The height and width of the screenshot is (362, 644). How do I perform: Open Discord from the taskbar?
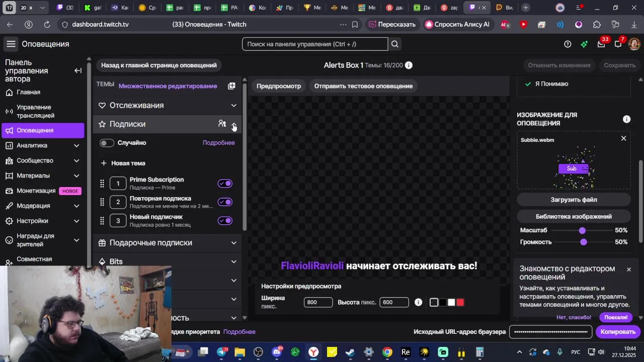pyautogui.click(x=276, y=352)
